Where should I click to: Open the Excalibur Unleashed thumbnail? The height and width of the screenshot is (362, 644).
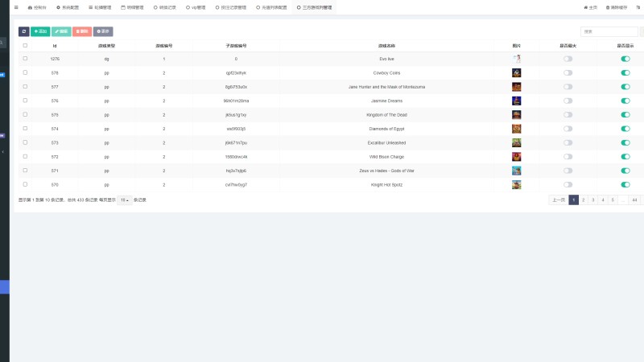pos(516,142)
